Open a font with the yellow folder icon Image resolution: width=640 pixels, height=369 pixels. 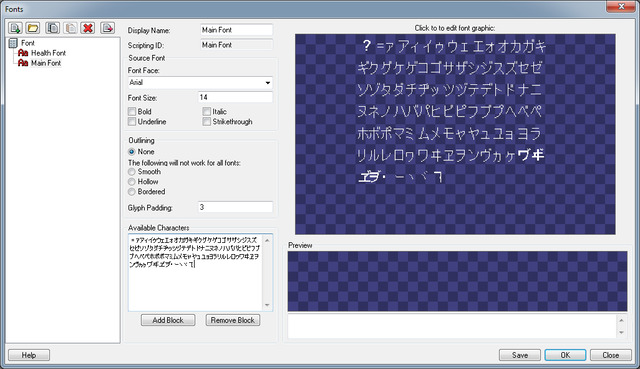[x=33, y=28]
